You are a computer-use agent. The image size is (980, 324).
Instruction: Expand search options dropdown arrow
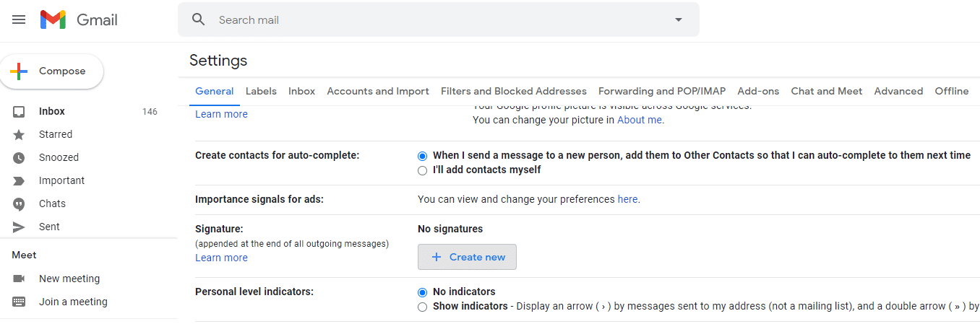(x=678, y=20)
